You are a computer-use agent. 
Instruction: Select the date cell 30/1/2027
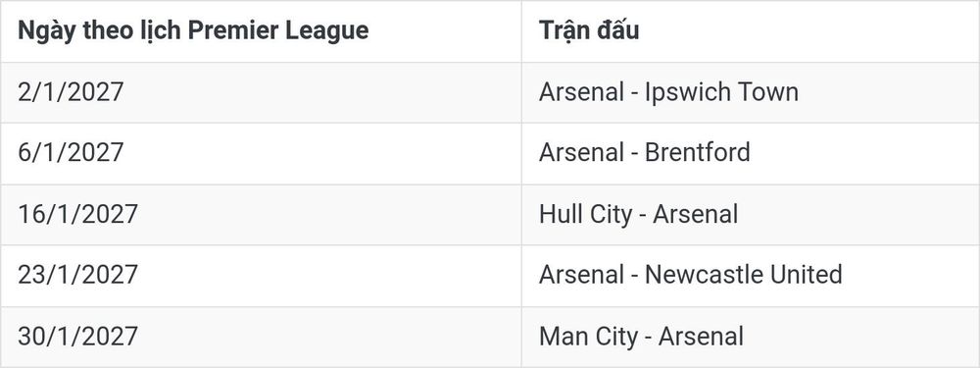click(x=77, y=336)
